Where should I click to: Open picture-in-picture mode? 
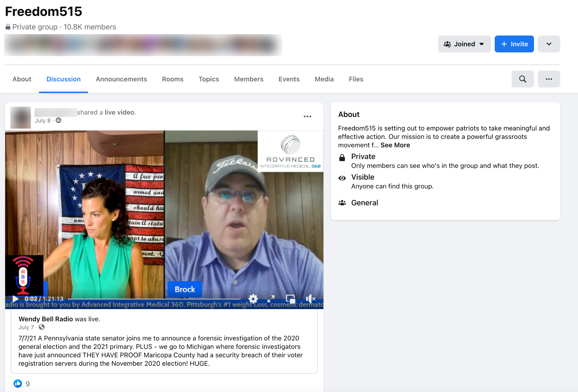tap(290, 299)
